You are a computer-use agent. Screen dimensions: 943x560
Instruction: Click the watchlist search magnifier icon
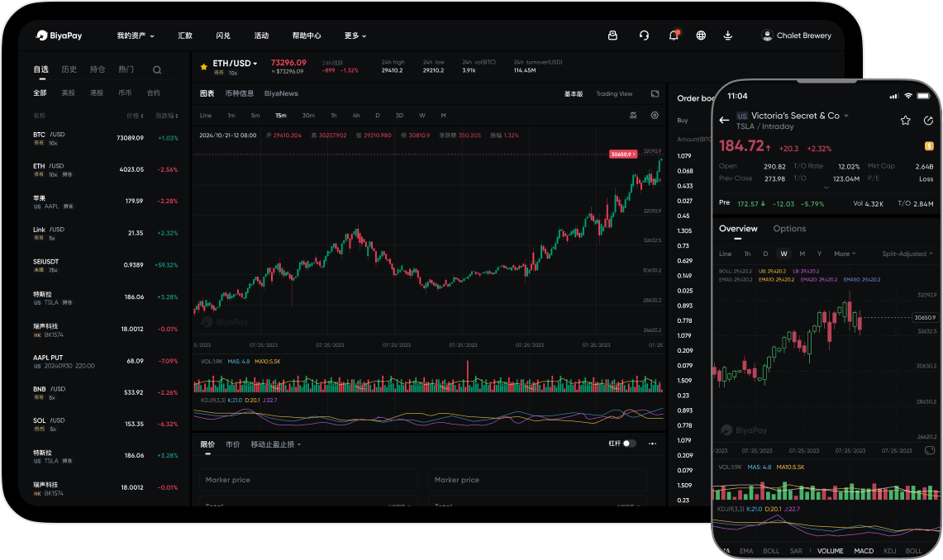coord(157,69)
